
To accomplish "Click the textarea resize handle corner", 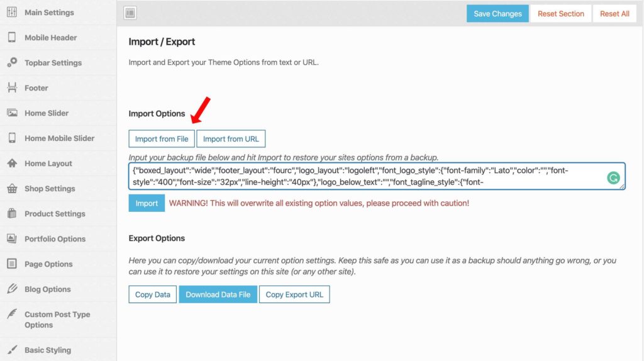I will coord(622,186).
